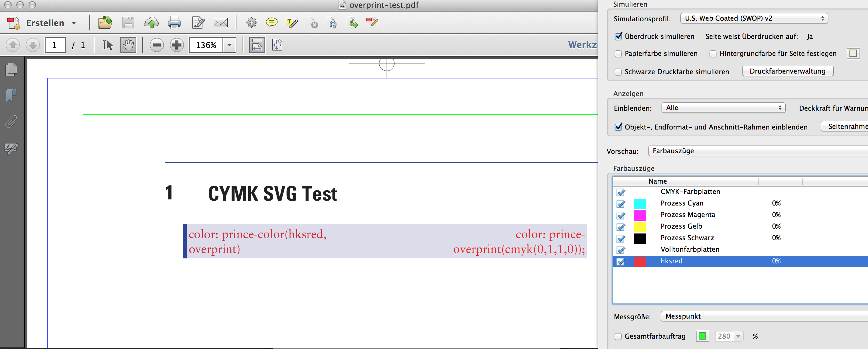868x349 pixels.
Task: Enable the Gesamtfarbauftrag checkbox
Action: tap(618, 336)
